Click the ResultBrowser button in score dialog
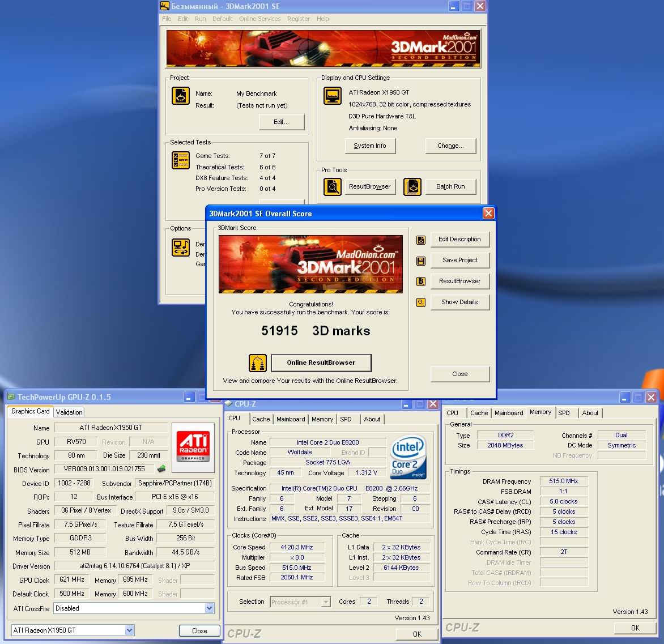This screenshot has height=644, width=664. tap(460, 281)
